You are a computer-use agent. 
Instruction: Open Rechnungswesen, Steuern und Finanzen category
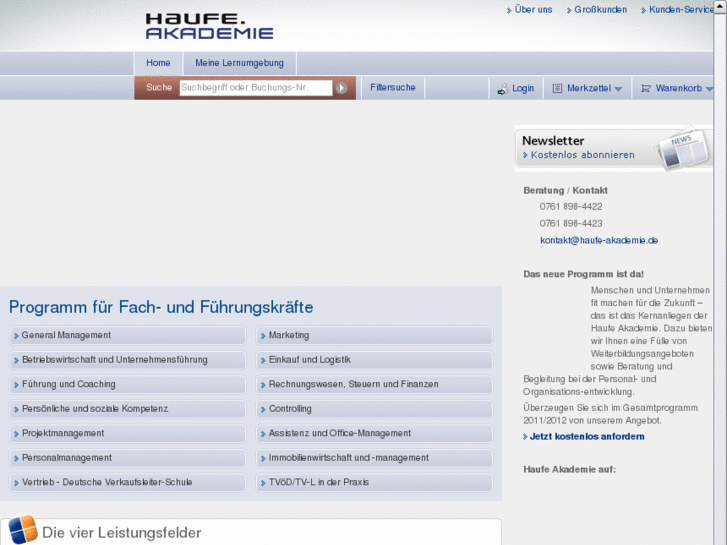[x=374, y=385]
